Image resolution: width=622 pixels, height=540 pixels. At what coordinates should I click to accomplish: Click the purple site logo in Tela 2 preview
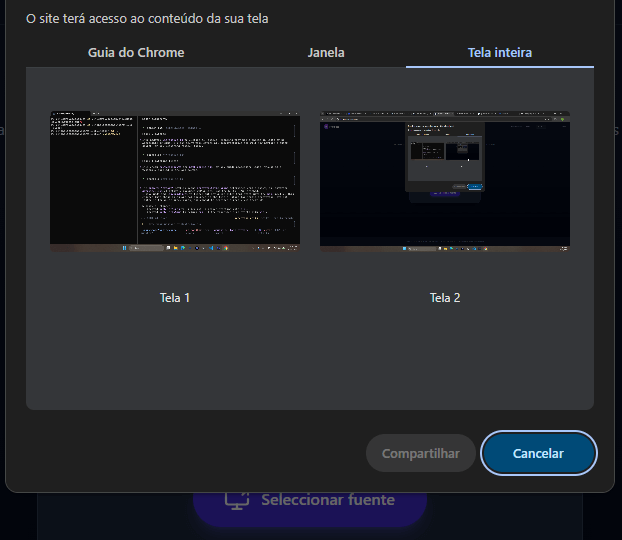point(326,127)
